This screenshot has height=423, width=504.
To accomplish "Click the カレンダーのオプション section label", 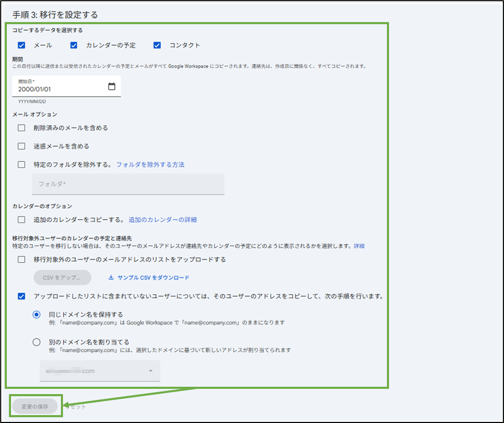I will (42, 206).
